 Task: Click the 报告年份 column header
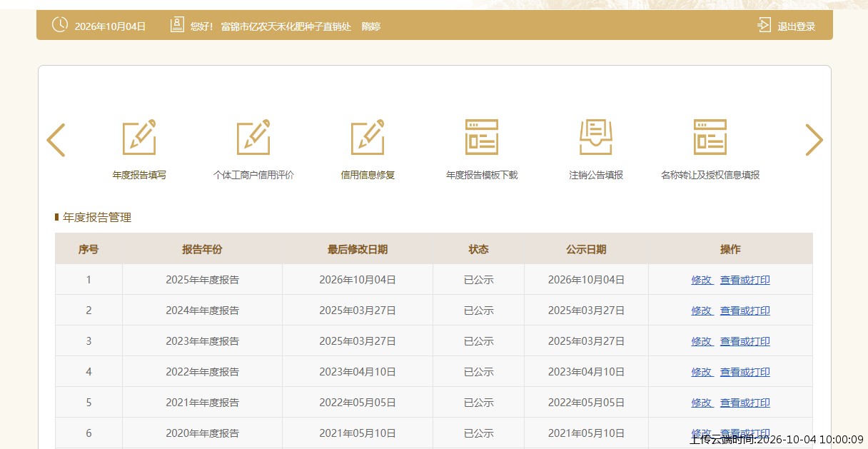coord(202,249)
